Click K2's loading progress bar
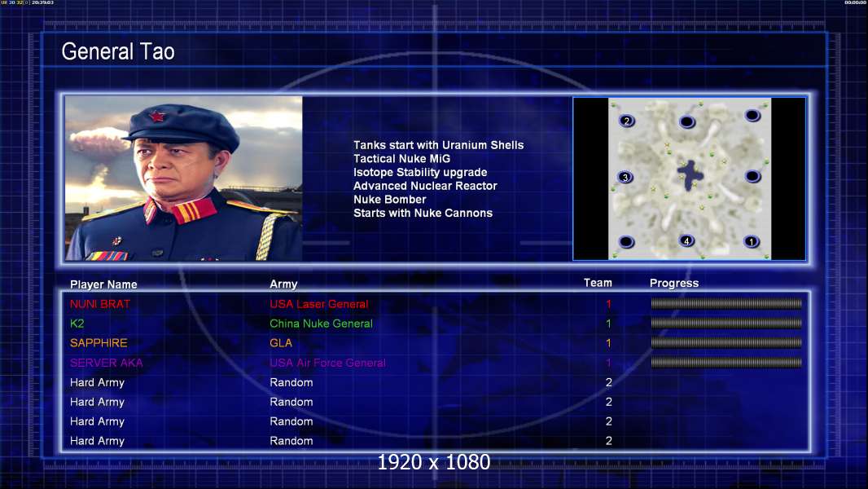Image resolution: width=868 pixels, height=489 pixels. point(726,324)
